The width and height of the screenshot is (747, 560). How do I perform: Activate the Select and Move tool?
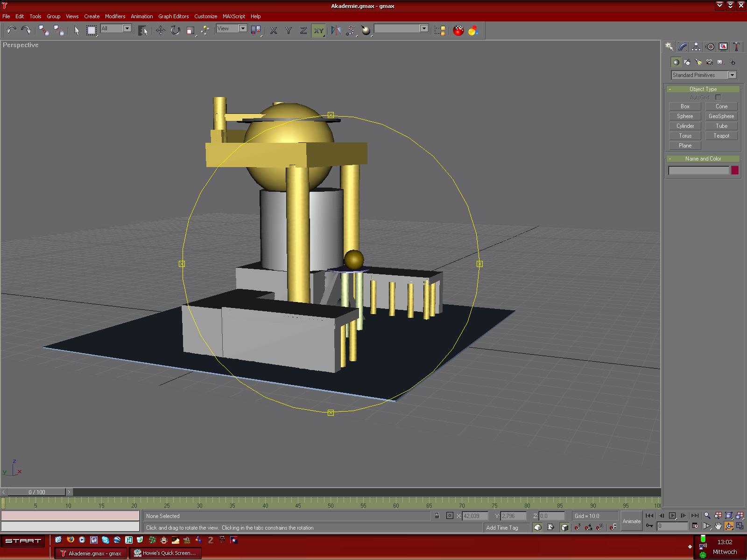tap(161, 30)
